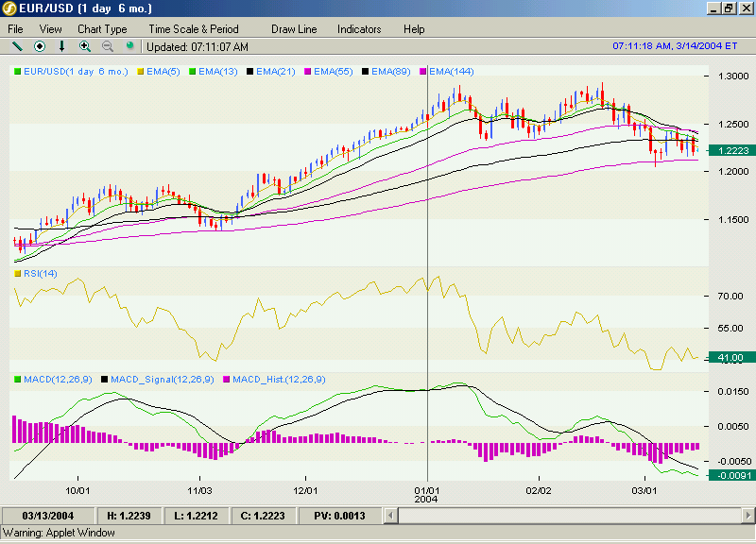Click the 02/02 date axis label
Image resolution: width=756 pixels, height=544 pixels.
pyautogui.click(x=539, y=490)
